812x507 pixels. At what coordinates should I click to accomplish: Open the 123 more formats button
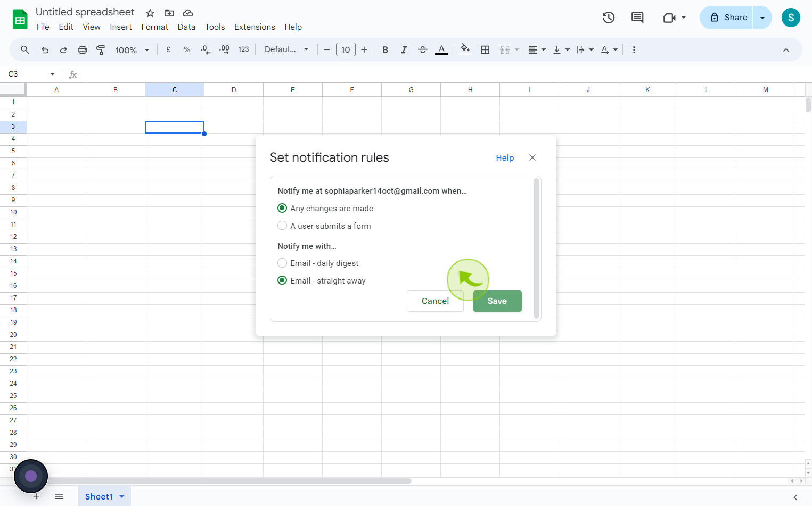click(x=243, y=49)
